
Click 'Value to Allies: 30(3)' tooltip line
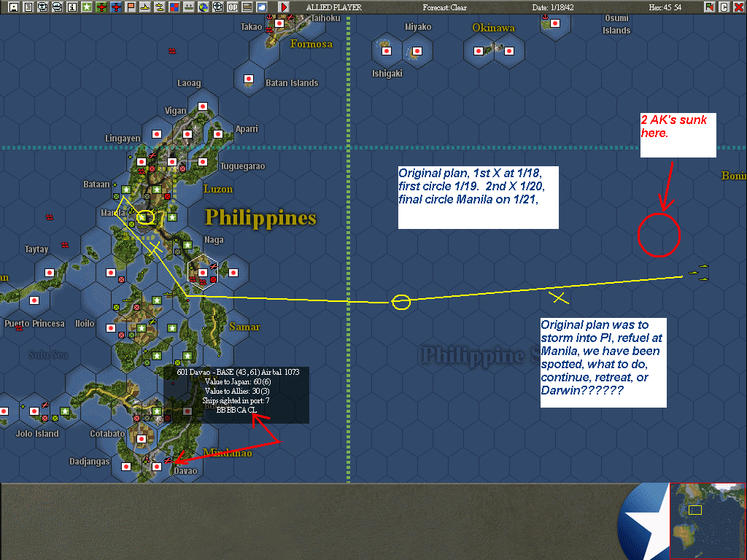237,391
